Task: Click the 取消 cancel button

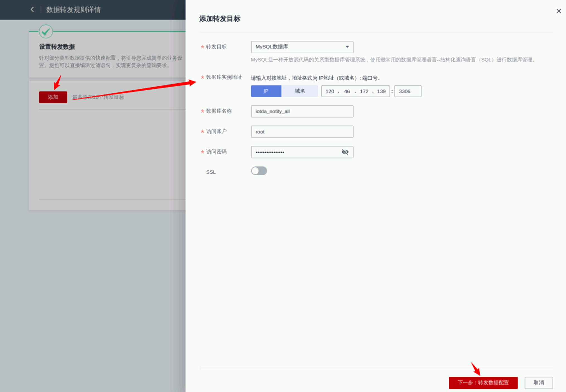Action: click(538, 383)
